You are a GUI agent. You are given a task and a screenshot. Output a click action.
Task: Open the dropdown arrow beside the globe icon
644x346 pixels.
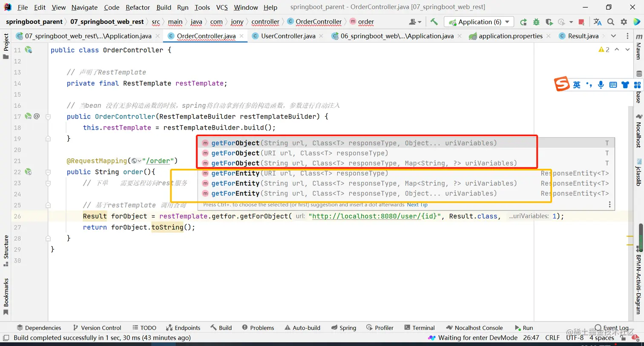(x=139, y=161)
